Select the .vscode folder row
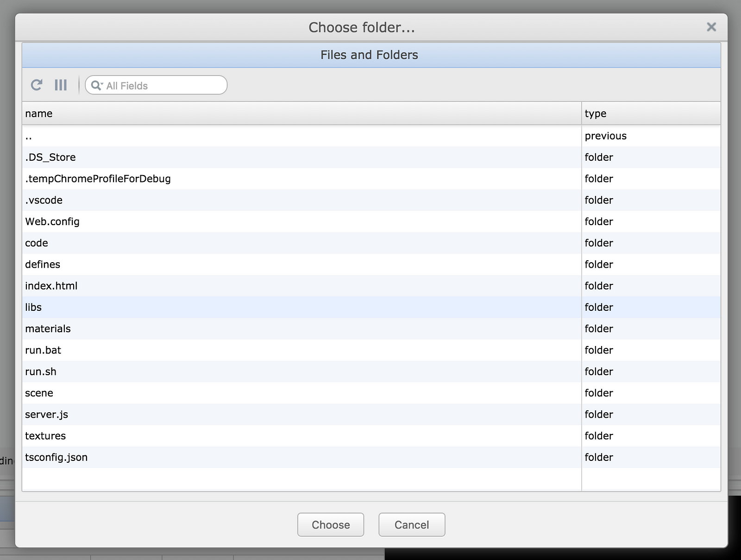The image size is (741, 560). tap(371, 200)
